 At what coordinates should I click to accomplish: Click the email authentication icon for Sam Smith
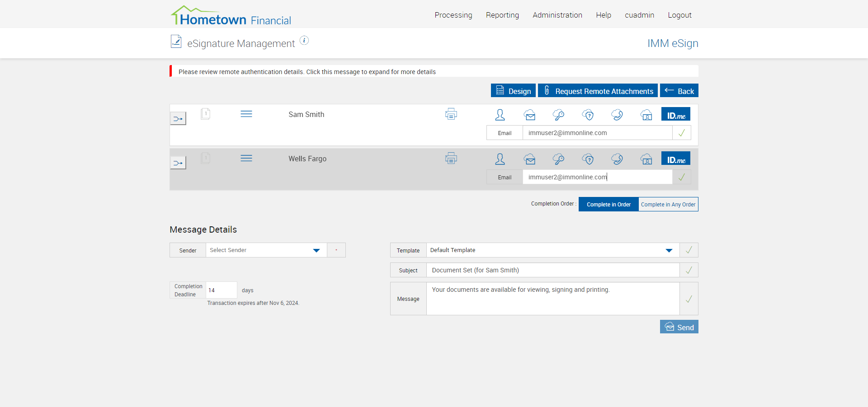tap(530, 115)
